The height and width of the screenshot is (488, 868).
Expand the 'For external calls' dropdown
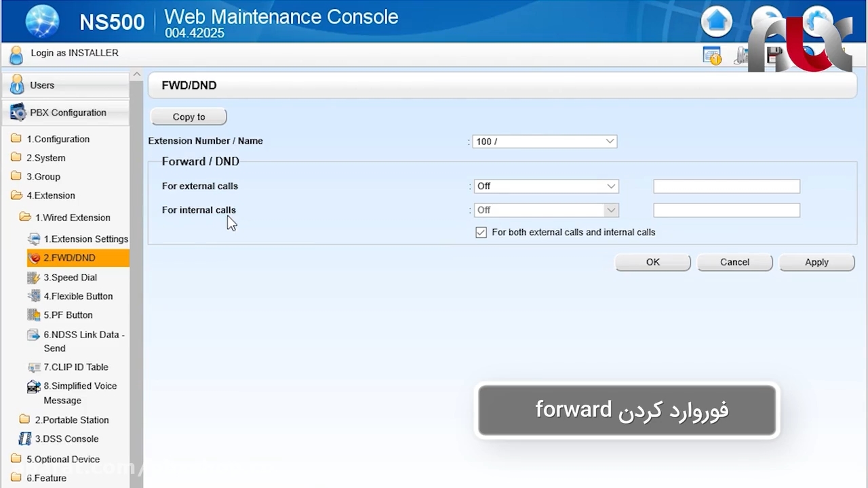(x=546, y=186)
